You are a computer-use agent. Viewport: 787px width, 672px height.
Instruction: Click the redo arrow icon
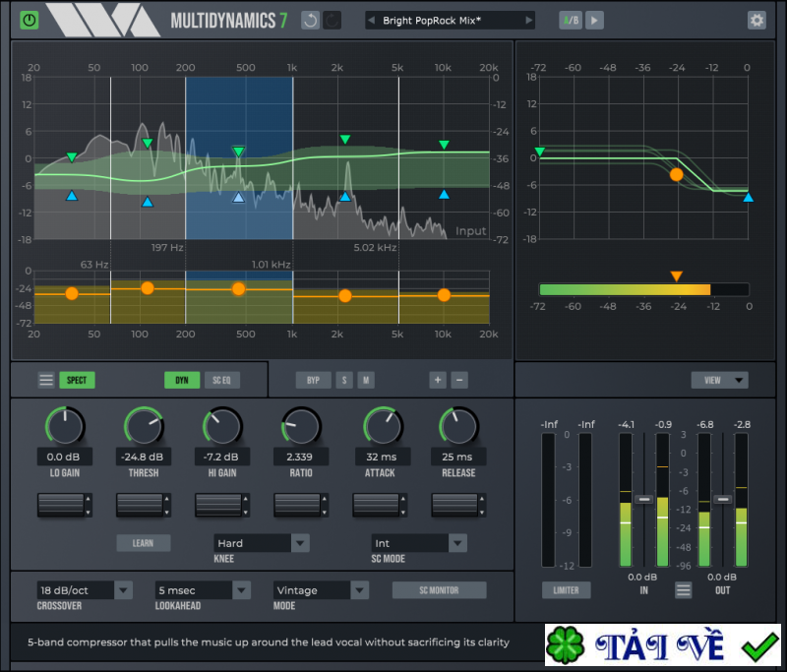[333, 20]
